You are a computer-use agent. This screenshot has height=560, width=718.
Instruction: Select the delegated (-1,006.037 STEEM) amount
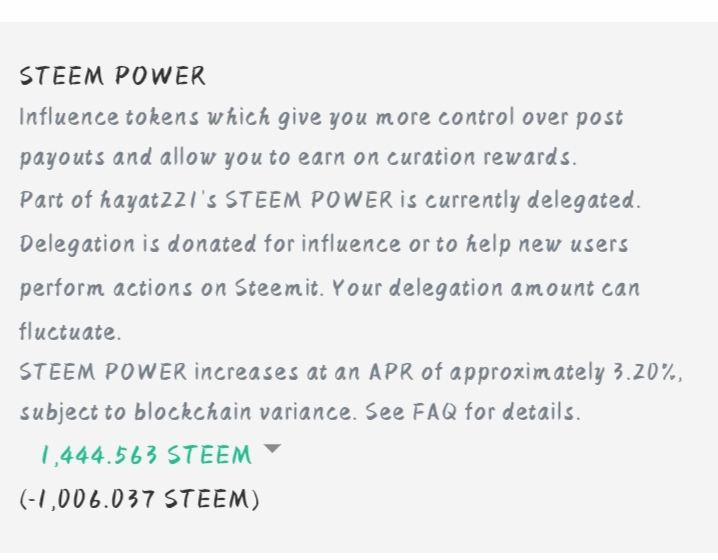(140, 498)
